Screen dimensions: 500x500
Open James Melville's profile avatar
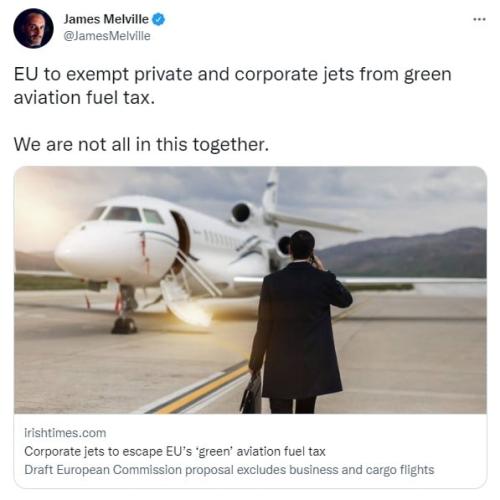[x=33, y=28]
